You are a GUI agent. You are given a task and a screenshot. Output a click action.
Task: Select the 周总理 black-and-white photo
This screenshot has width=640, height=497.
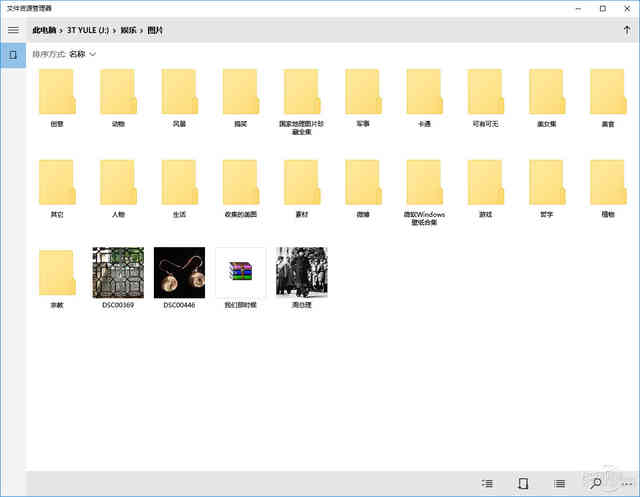[301, 273]
